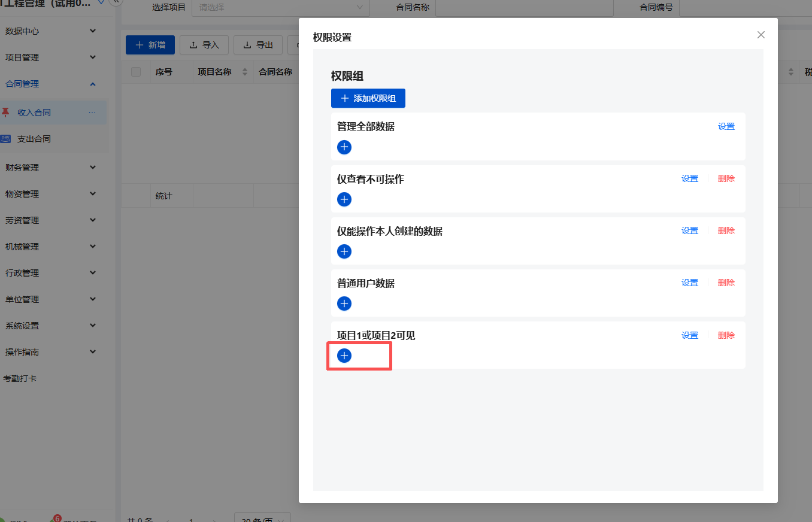Open the 选择项目 dropdown
812x522 pixels.
point(280,7)
